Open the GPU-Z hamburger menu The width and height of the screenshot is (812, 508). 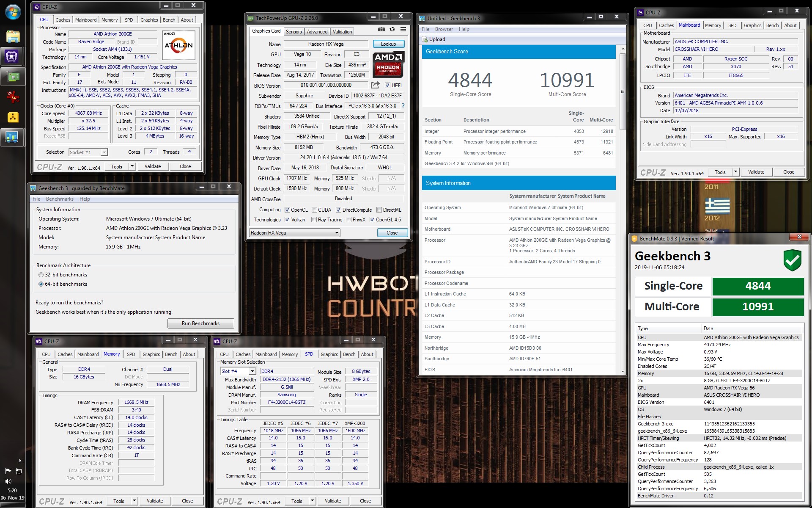[403, 29]
